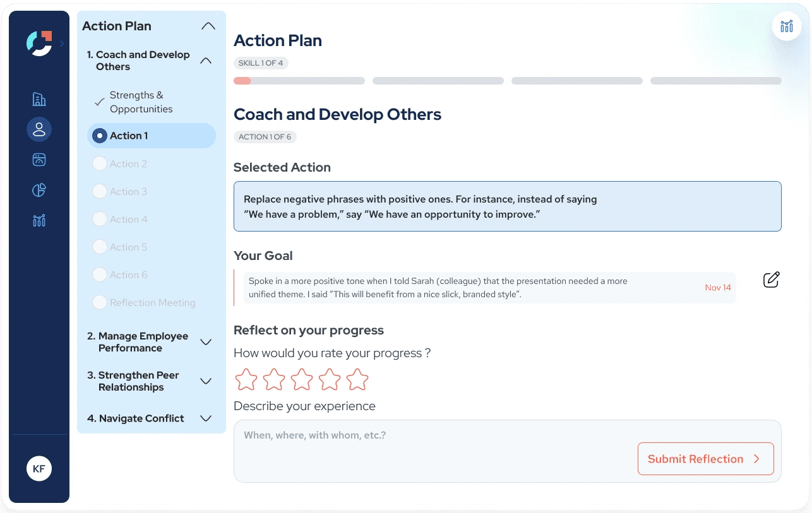Edit your goal with pencil icon
The width and height of the screenshot is (812, 513).
771,280
